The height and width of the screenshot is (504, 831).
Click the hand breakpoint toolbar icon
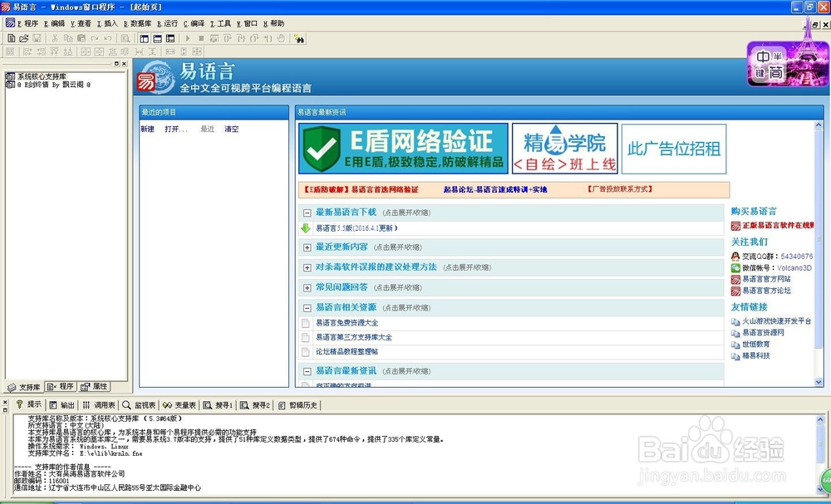point(281,38)
